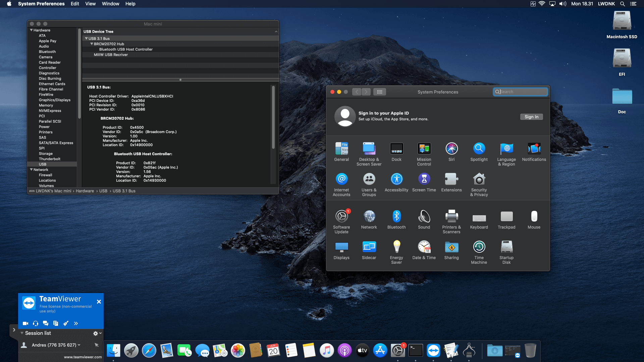Open Desktop & Screen Saver pane
This screenshot has height=362, width=644.
coord(369,154)
